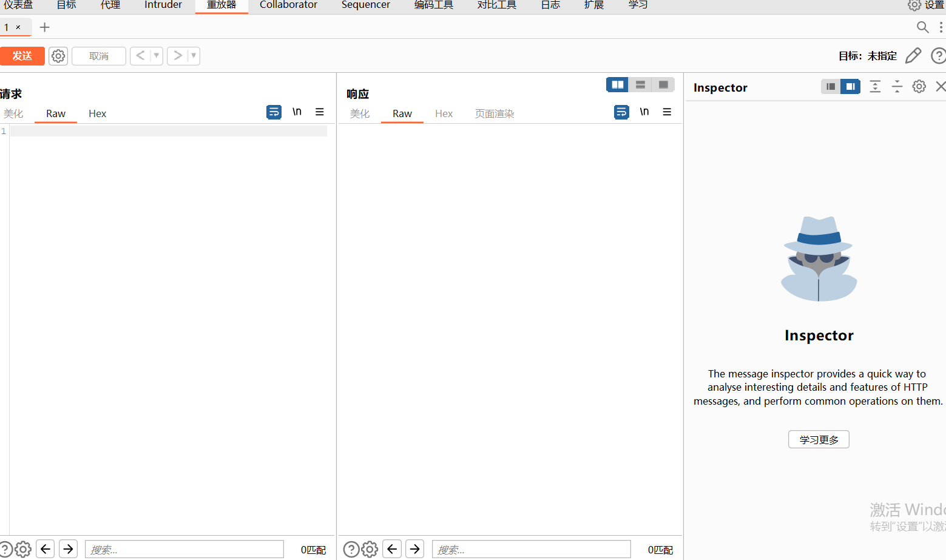Toggle word wrap in the response panel
The image size is (946, 560).
(x=621, y=112)
